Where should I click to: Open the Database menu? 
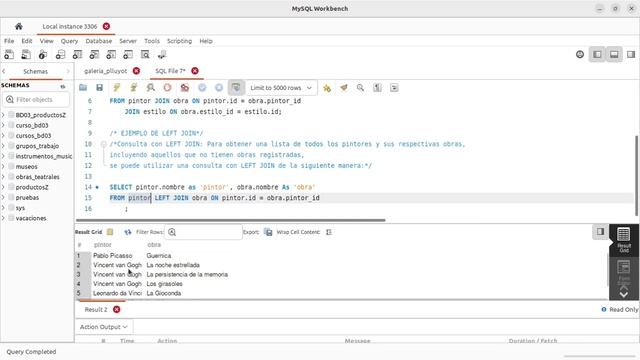pyautogui.click(x=98, y=41)
